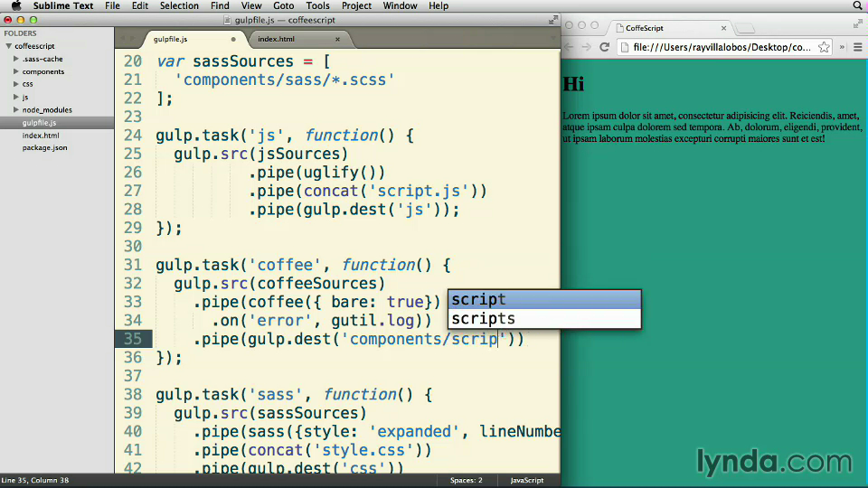Open the Apple menu icon
This screenshot has width=868, height=488.
[15, 6]
